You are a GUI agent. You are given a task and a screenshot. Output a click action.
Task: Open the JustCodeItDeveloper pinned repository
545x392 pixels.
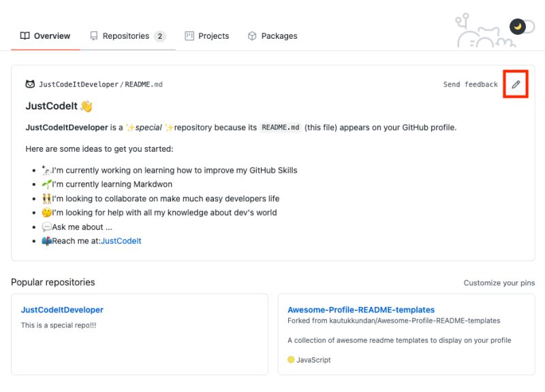coord(62,310)
